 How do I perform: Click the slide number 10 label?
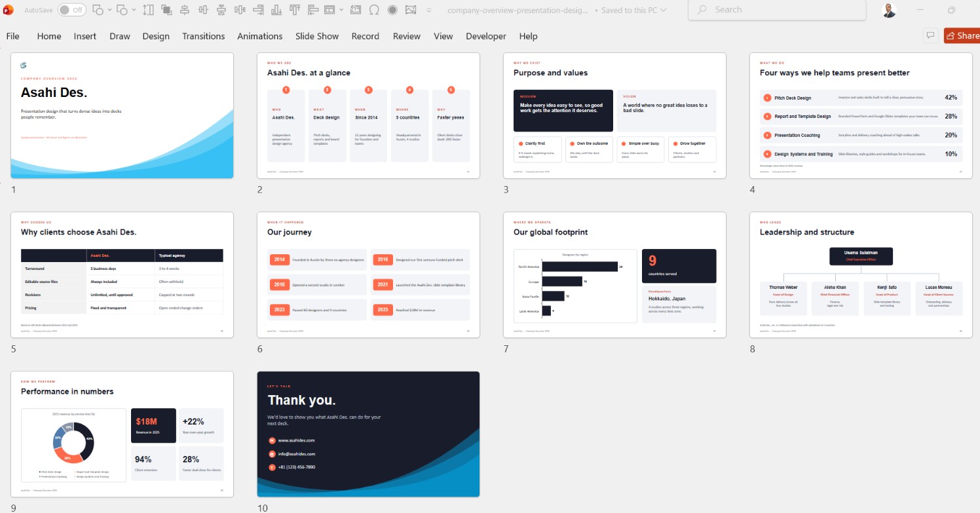[x=262, y=508]
